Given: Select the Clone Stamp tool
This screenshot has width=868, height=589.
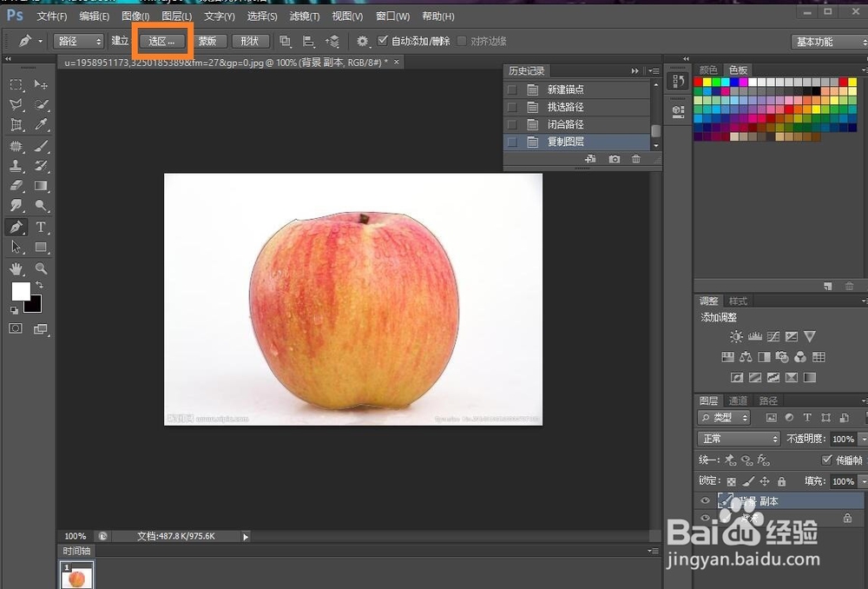Looking at the screenshot, I should pos(16,166).
